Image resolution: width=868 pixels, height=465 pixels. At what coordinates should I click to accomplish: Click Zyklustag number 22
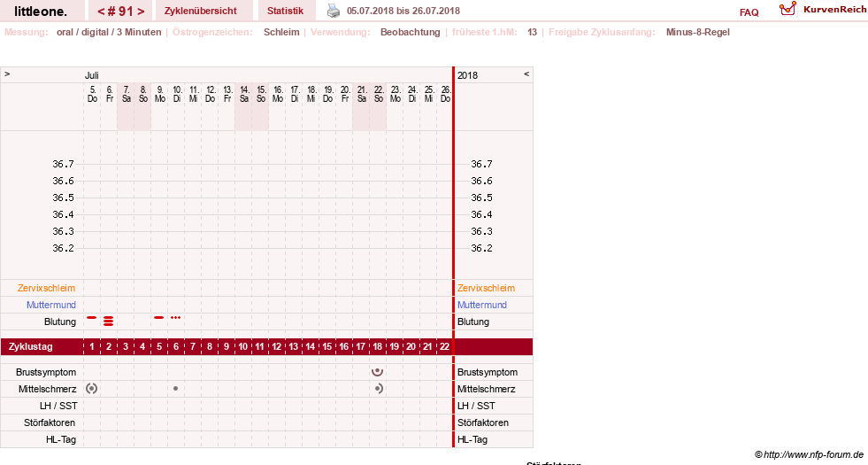444,347
